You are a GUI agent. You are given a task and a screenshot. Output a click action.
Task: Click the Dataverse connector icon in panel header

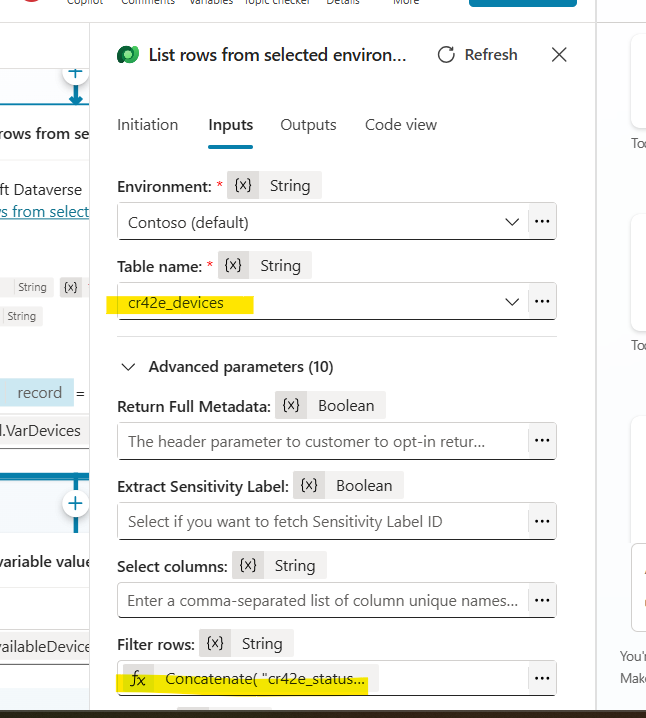[128, 55]
